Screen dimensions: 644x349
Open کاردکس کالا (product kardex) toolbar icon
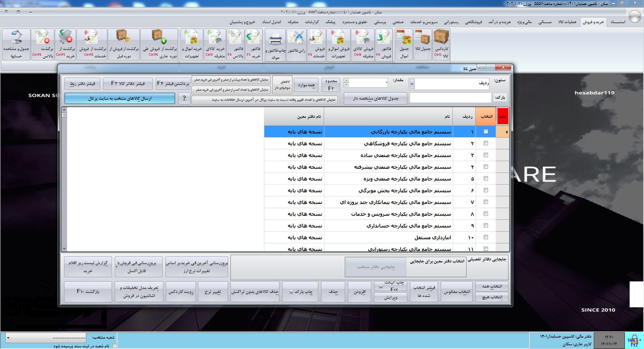[x=441, y=44]
